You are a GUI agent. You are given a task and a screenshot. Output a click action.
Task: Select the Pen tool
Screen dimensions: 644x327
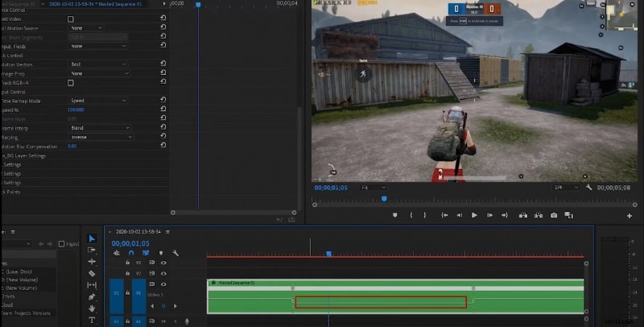pyautogui.click(x=92, y=296)
